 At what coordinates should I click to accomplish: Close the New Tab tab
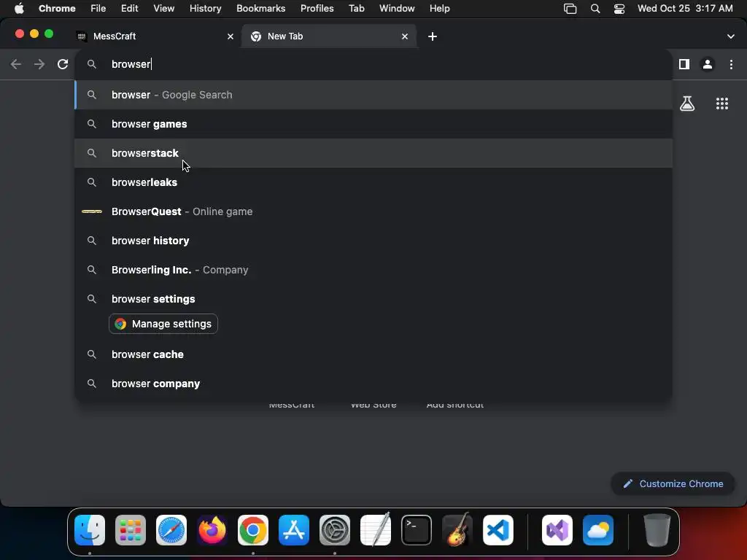pyautogui.click(x=404, y=36)
